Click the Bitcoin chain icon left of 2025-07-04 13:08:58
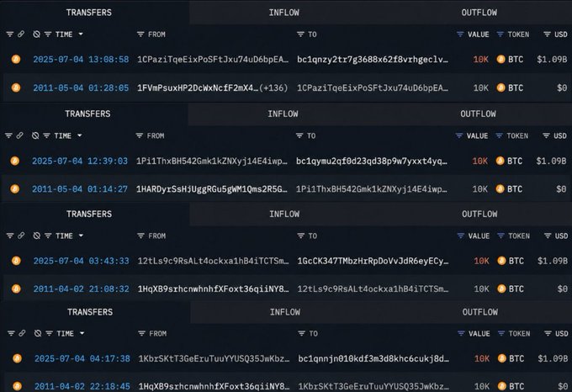The image size is (572, 392). click(16, 59)
